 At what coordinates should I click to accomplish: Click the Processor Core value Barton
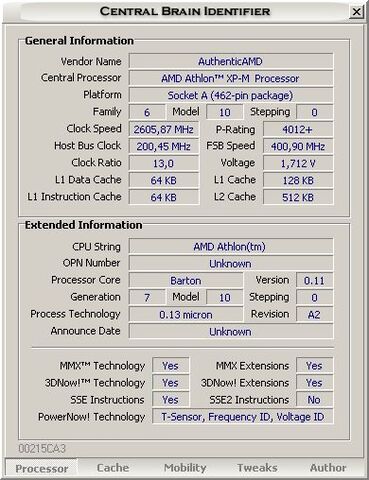click(x=186, y=281)
